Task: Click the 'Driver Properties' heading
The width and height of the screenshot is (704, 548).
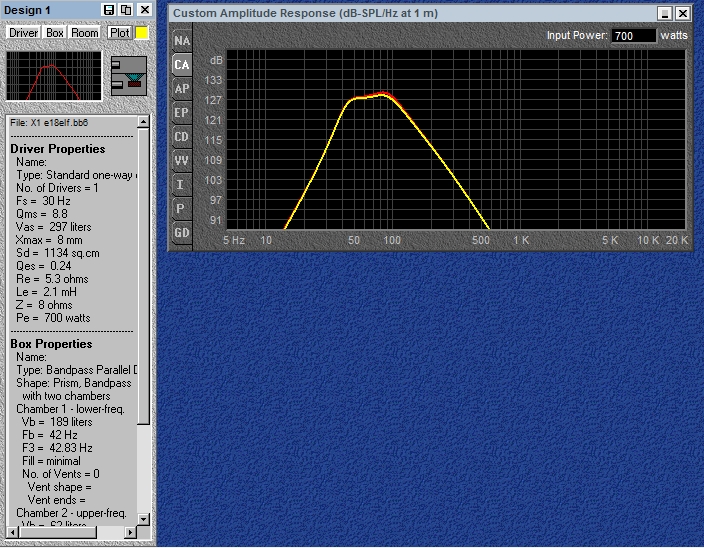Action: click(x=57, y=149)
